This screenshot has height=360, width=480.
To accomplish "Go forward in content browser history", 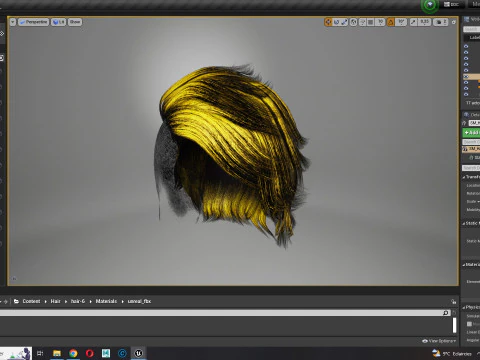I will (6, 302).
